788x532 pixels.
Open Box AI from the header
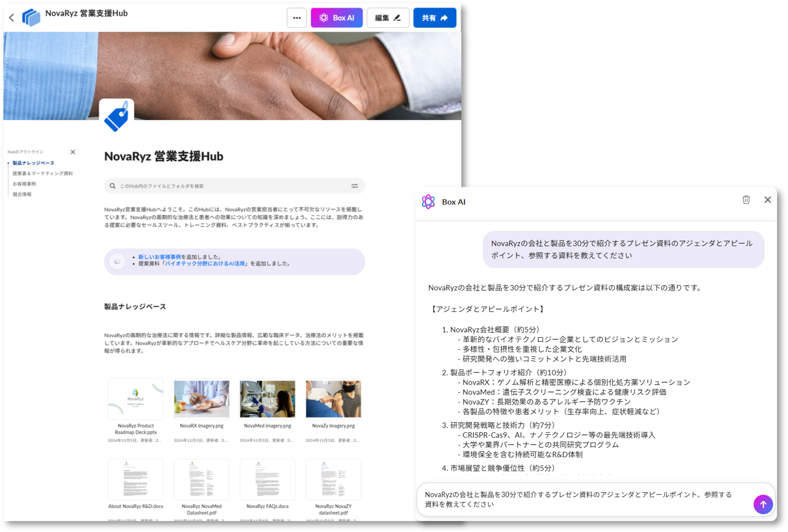point(337,18)
